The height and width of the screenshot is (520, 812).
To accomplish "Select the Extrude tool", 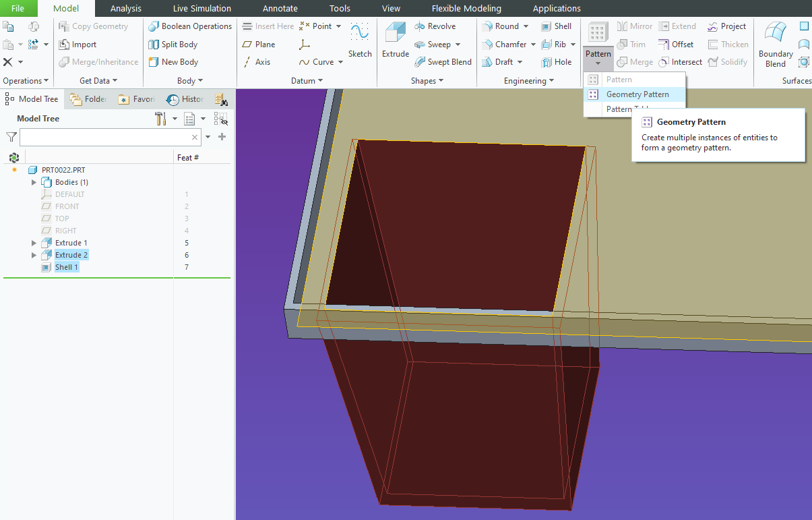I will tap(395, 40).
